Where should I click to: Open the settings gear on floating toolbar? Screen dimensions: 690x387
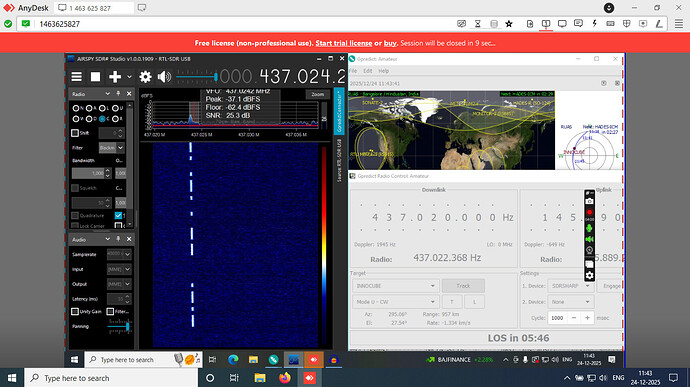click(589, 276)
